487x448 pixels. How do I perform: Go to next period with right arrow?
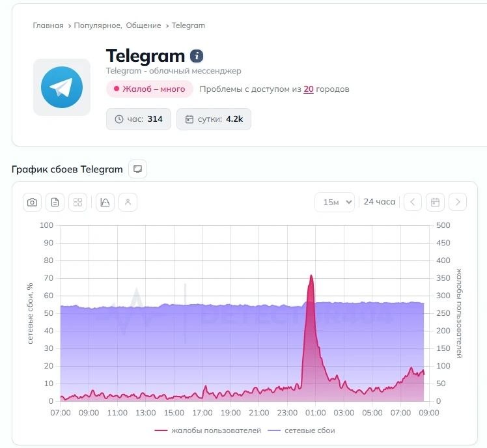[458, 203]
